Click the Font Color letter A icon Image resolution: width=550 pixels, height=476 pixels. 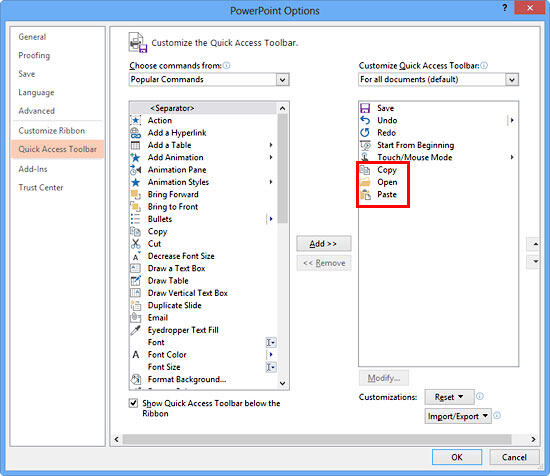136,355
